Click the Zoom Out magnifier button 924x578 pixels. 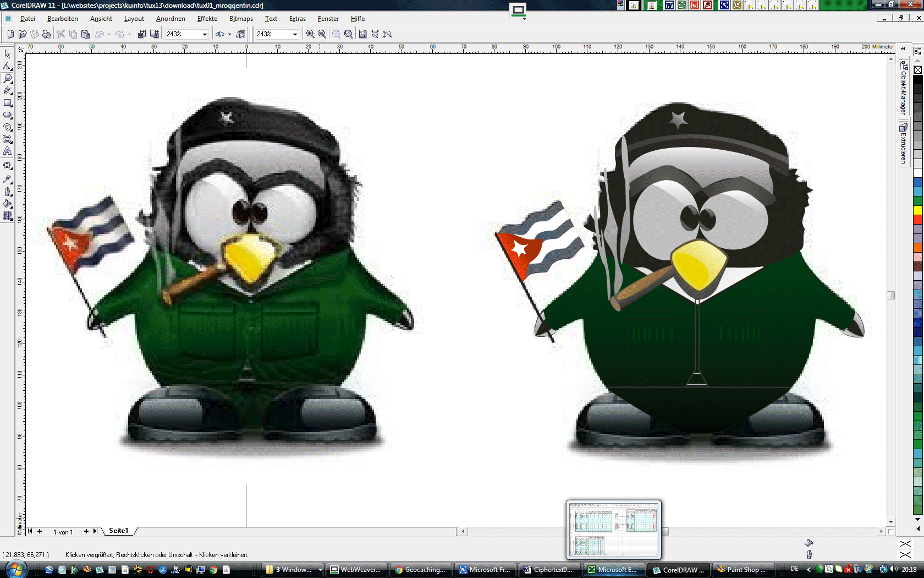click(322, 34)
